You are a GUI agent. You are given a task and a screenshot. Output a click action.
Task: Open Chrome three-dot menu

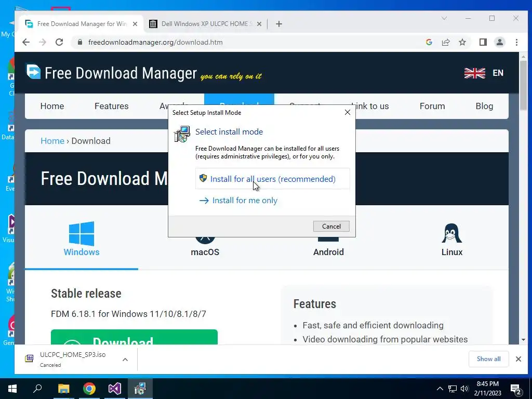click(x=516, y=42)
